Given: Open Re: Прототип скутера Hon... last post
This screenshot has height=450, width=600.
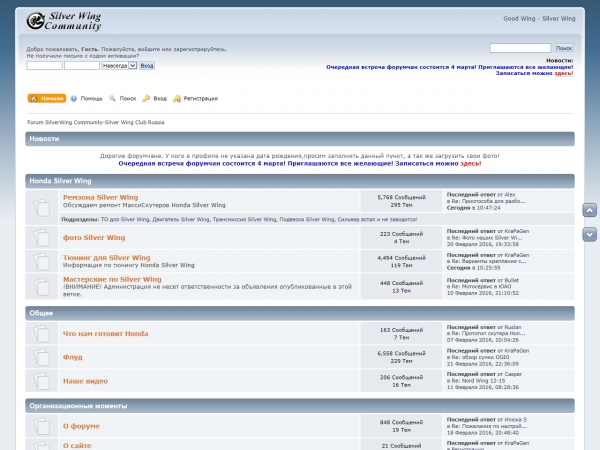Looking at the screenshot, I should point(488,334).
